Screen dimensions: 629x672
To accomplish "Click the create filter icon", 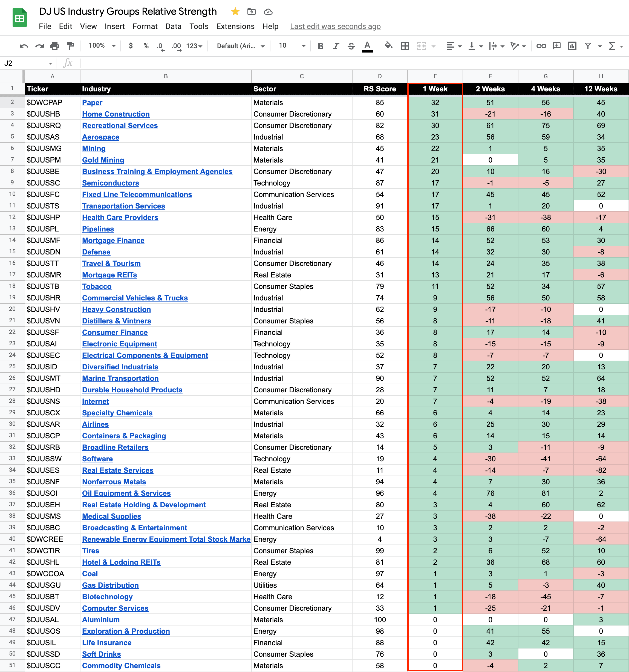I will [588, 46].
